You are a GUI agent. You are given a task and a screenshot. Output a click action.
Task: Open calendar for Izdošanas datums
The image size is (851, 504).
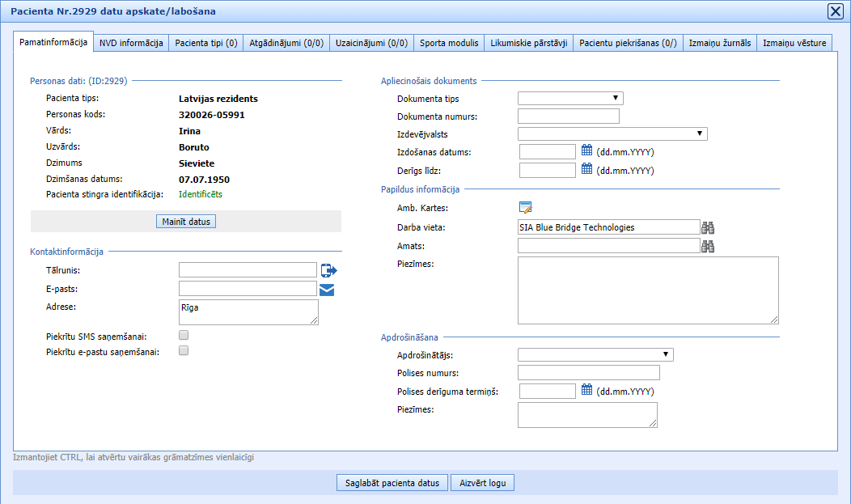click(x=587, y=150)
